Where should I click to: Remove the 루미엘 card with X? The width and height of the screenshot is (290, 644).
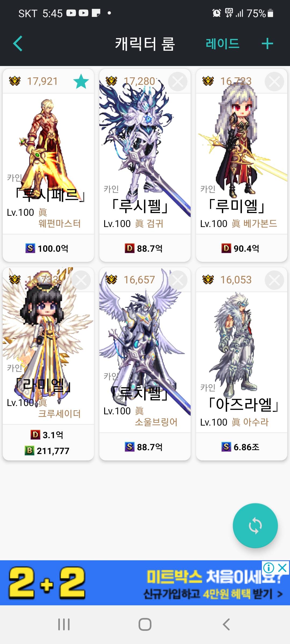274,82
